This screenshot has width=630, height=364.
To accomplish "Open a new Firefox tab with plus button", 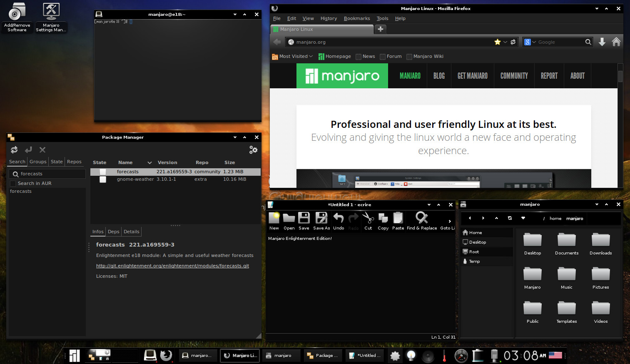I will click(381, 29).
